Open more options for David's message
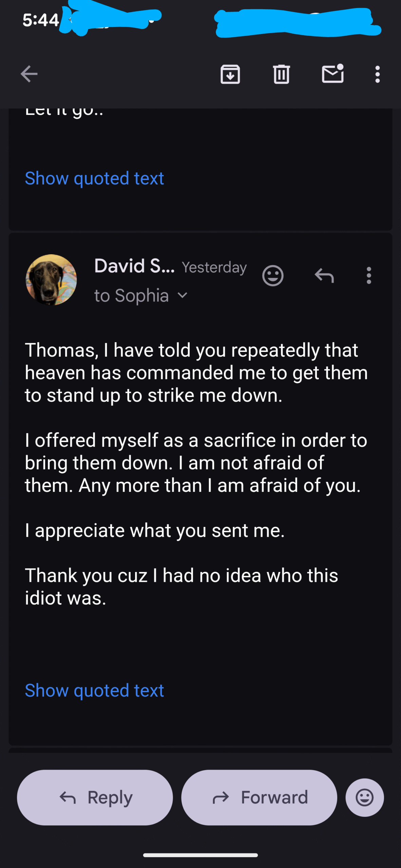 coord(369,276)
